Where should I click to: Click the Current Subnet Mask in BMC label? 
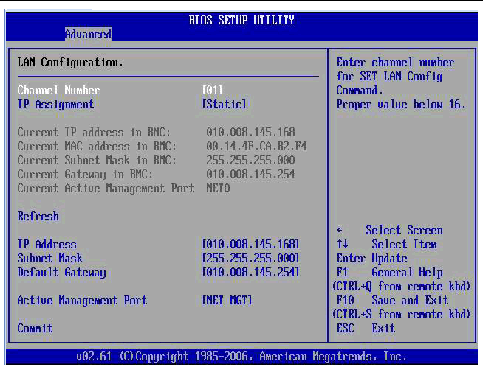coord(97,160)
